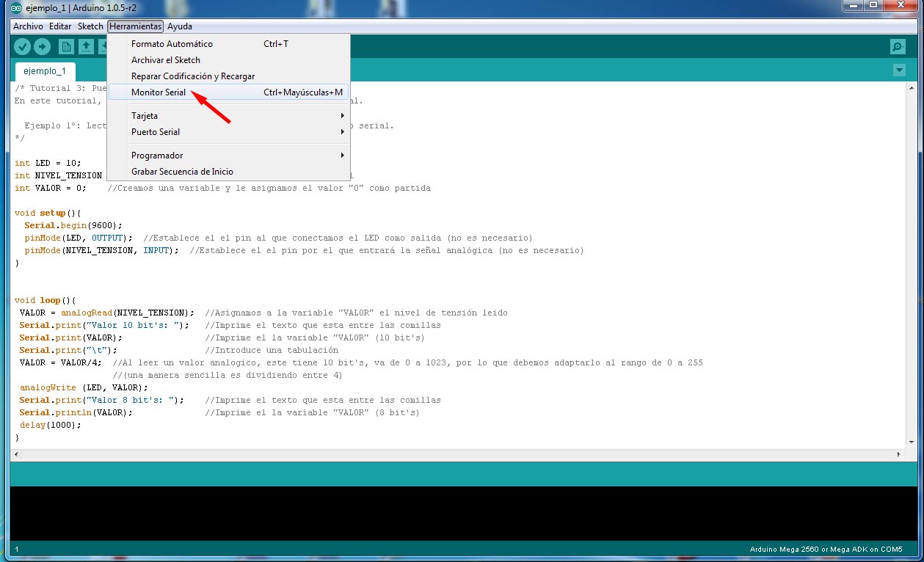This screenshot has height=562, width=924.
Task: Open the Sketch menu
Action: tap(91, 26)
